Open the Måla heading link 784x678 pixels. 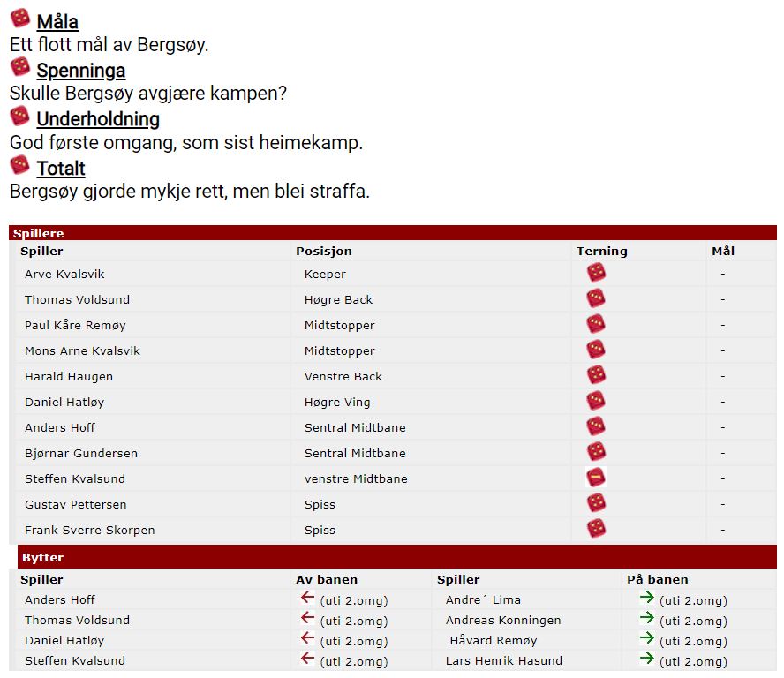tap(57, 22)
